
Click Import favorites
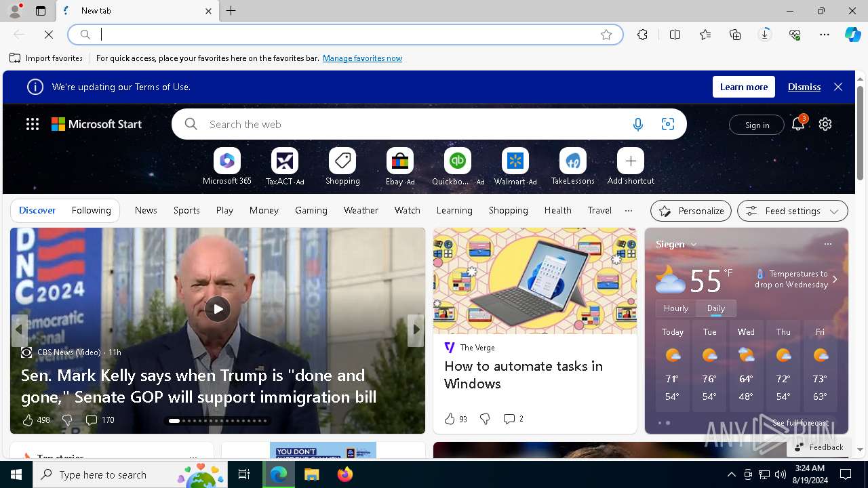[x=46, y=58]
